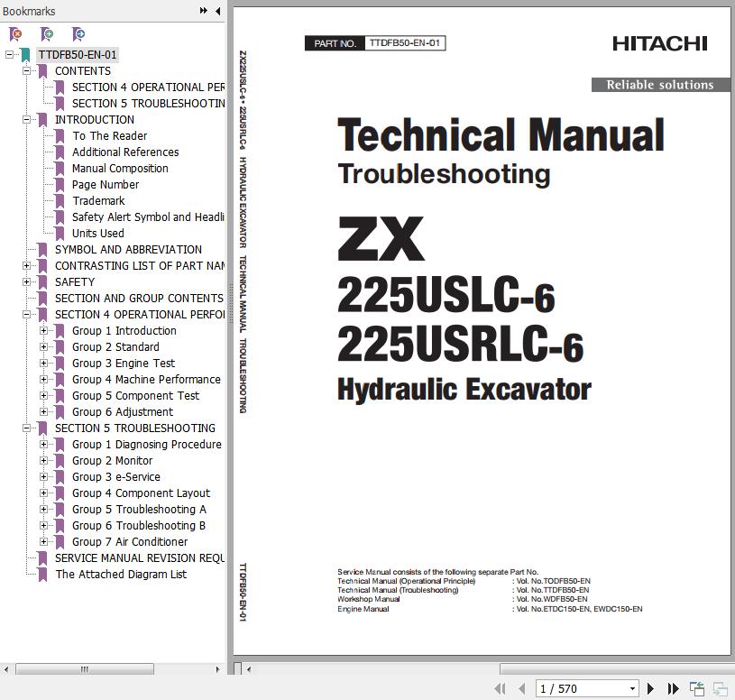Collapse the Bookmarks panel arrow

click(218, 11)
